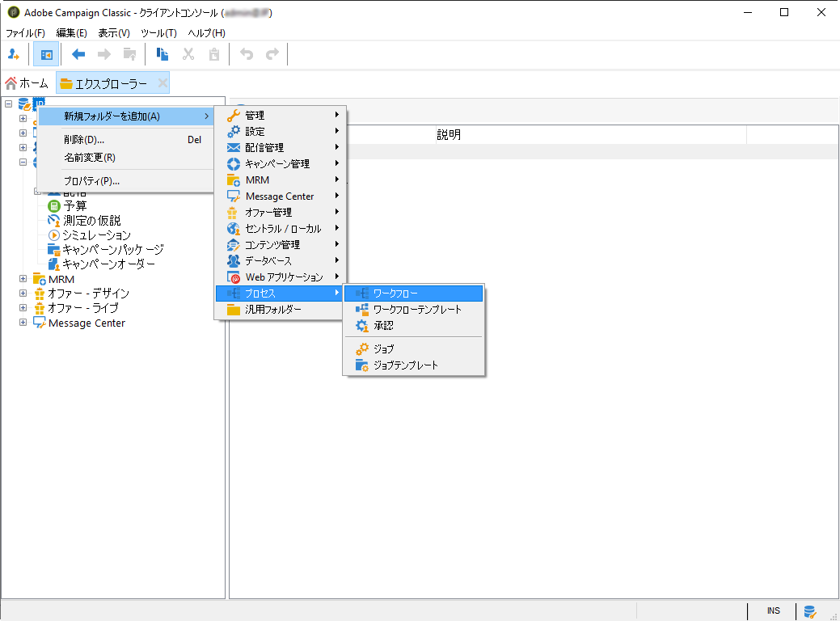Screen dimensions: 840x621
Task: Click the gears icon beside 設定
Action: (234, 131)
